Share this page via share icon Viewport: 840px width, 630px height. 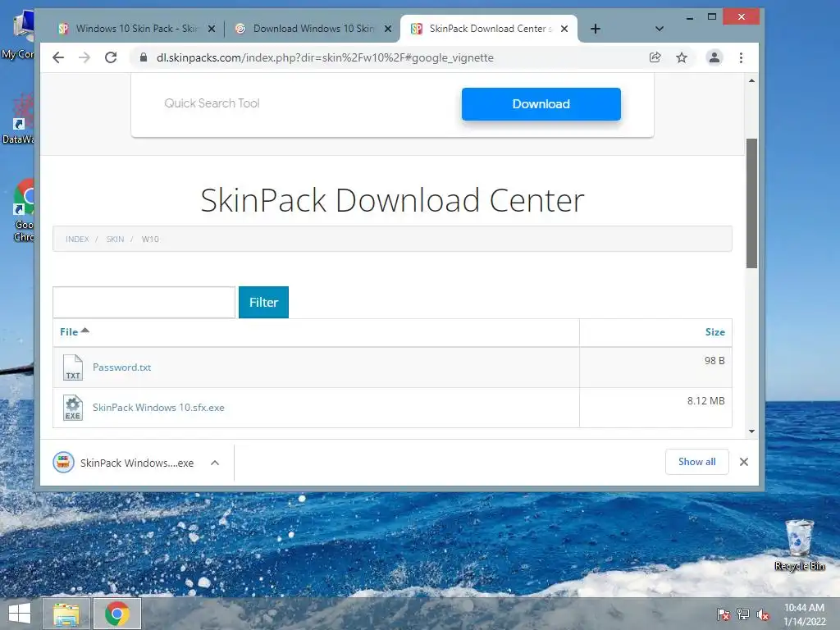[655, 57]
